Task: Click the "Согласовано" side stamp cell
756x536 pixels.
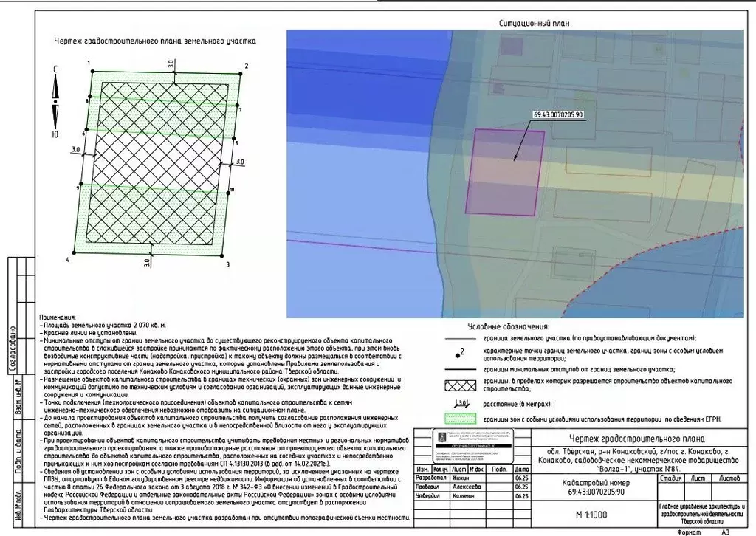Action: click(x=13, y=349)
